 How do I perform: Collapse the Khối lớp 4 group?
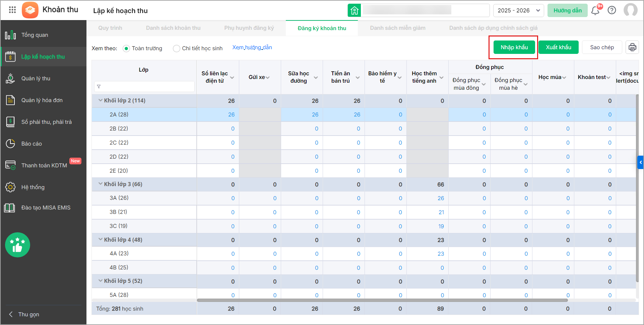coord(100,240)
